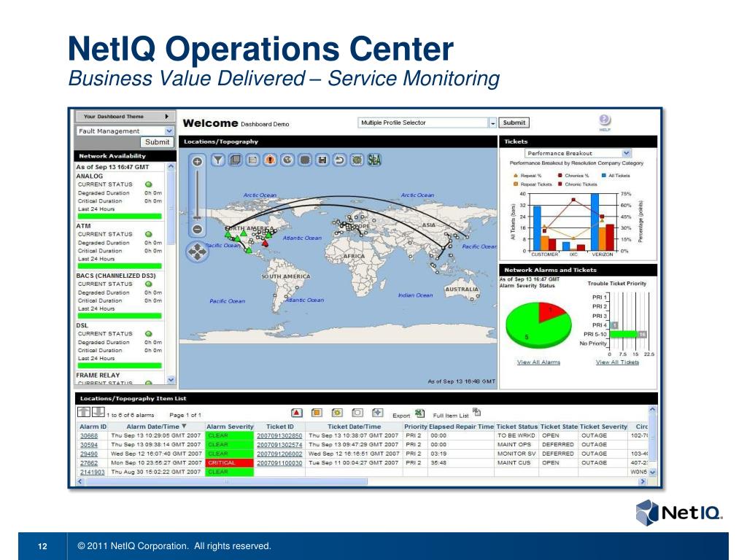Click Submit under Fault Management
Screen dimensions: 747x560
click(157, 142)
